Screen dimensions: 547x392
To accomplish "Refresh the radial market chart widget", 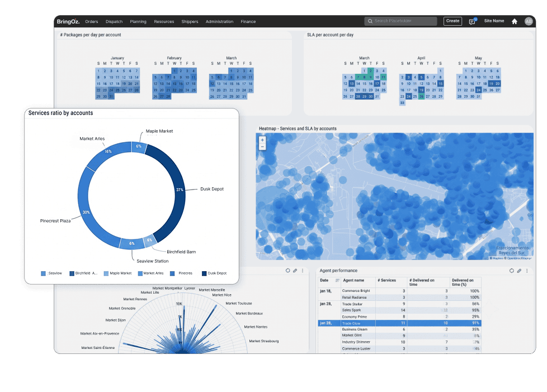I will (x=287, y=271).
